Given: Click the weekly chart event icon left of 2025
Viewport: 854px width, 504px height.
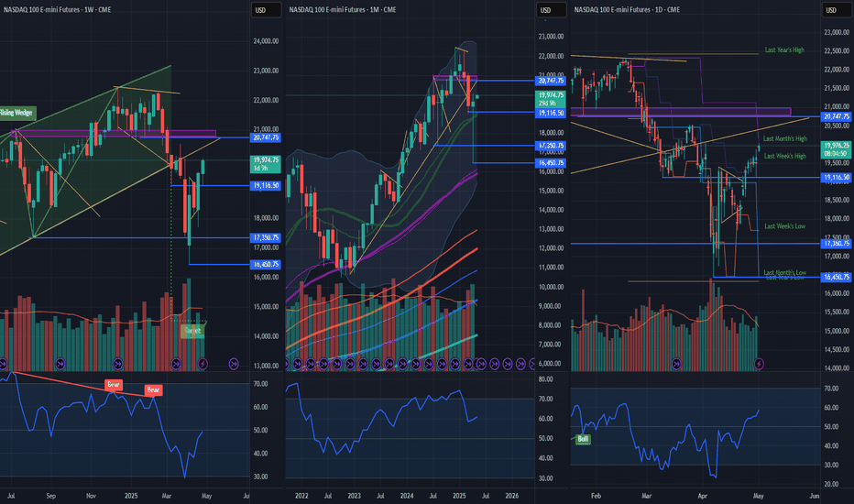Looking at the screenshot, I should 117,364.
